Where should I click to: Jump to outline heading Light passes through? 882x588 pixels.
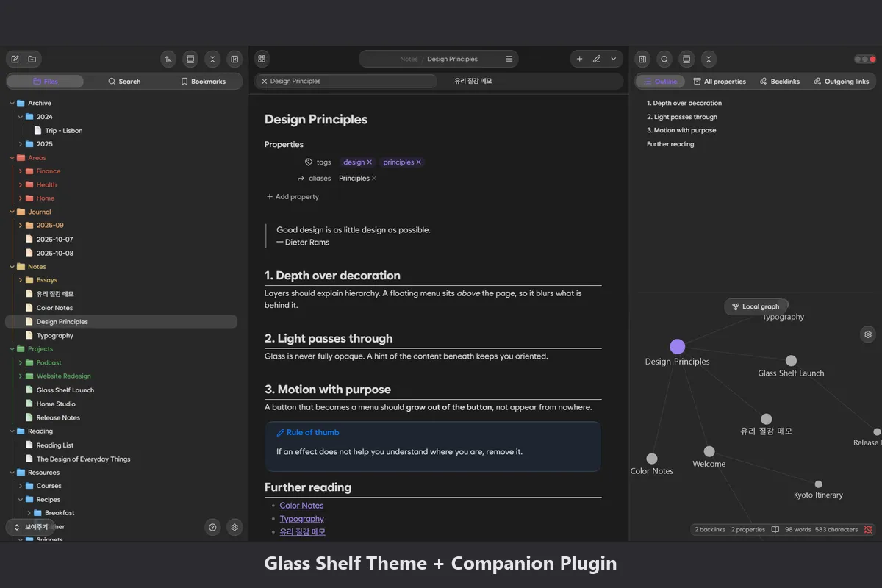(682, 117)
